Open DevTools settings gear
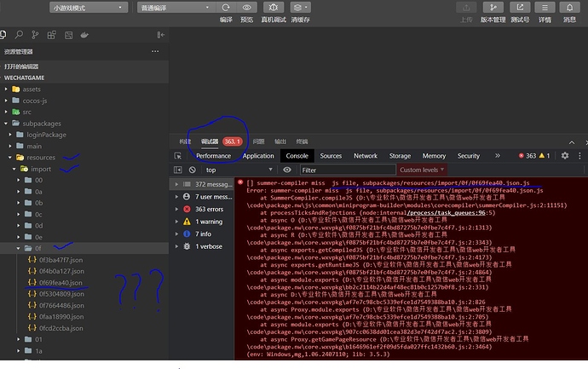The height and width of the screenshot is (369, 588). (565, 156)
